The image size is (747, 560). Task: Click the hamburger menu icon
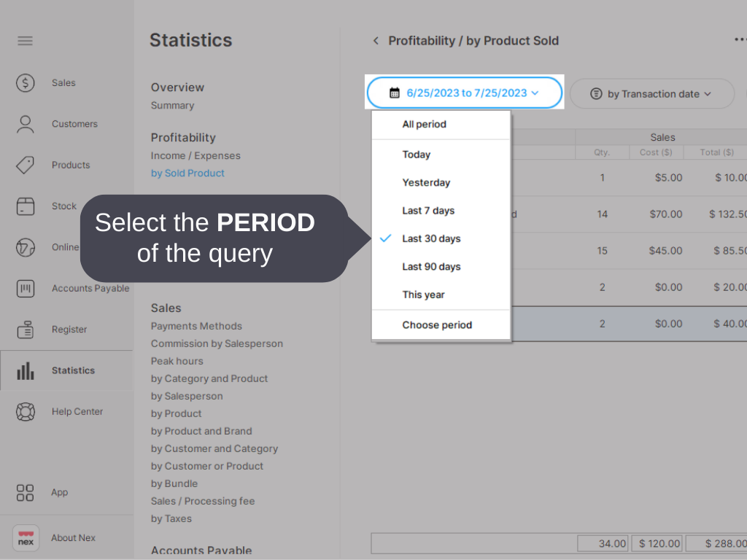[x=26, y=41]
